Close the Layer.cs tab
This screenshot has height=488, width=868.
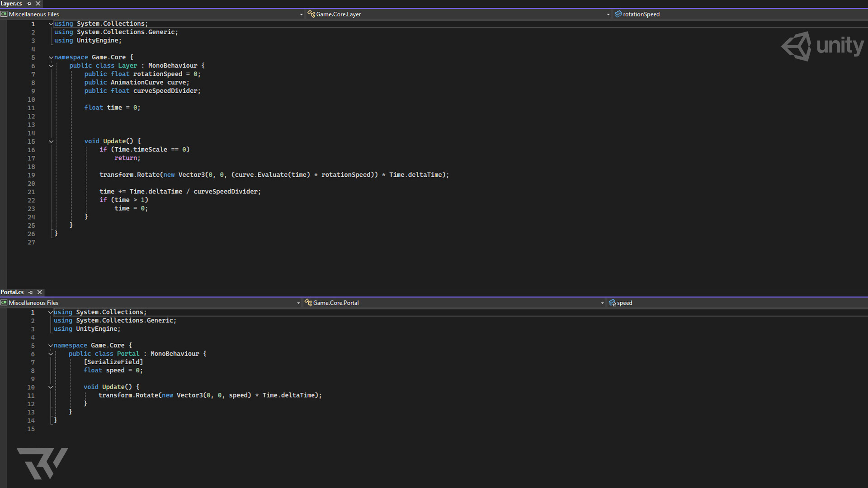point(38,4)
